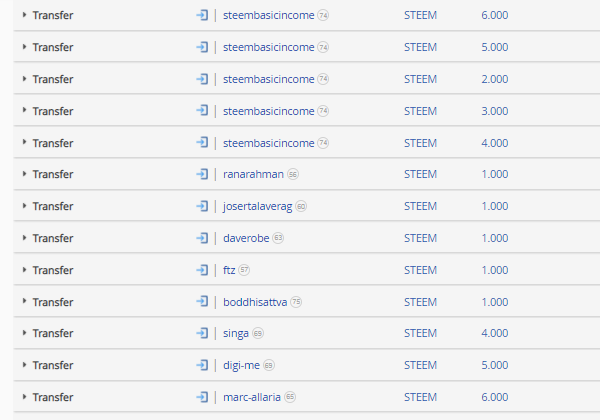Click reputation badge 69 next to digi-me
This screenshot has height=420, width=600.
tap(269, 365)
